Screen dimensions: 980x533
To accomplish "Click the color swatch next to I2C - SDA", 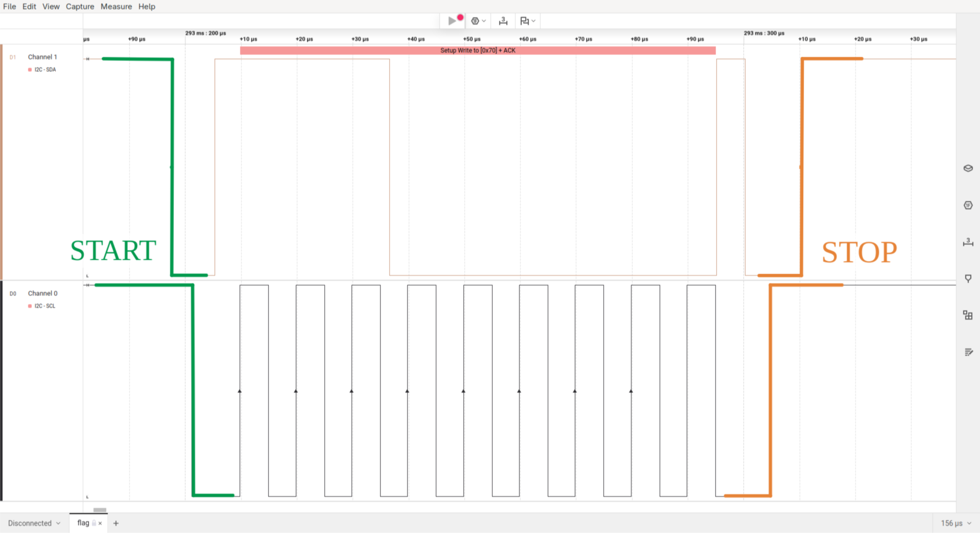I will click(x=30, y=69).
